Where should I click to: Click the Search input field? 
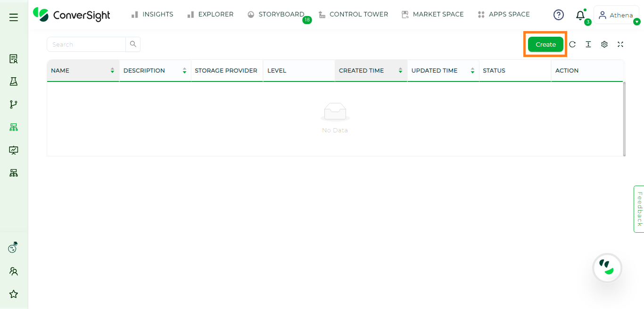pos(86,44)
